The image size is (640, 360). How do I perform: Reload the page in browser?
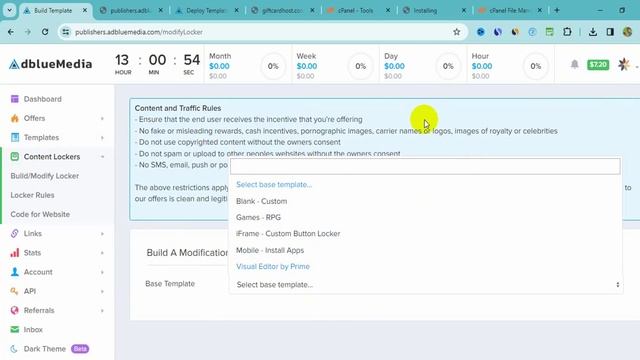pyautogui.click(x=45, y=32)
